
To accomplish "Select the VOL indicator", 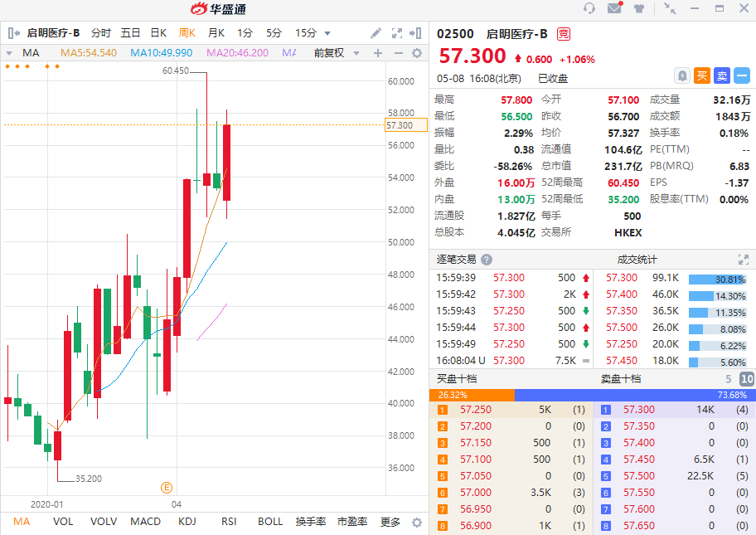I will click(63, 522).
